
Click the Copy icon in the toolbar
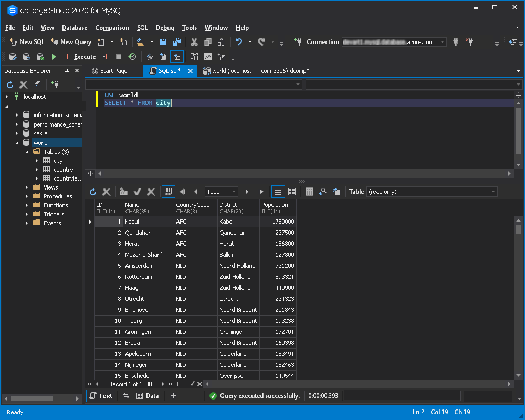click(x=207, y=42)
